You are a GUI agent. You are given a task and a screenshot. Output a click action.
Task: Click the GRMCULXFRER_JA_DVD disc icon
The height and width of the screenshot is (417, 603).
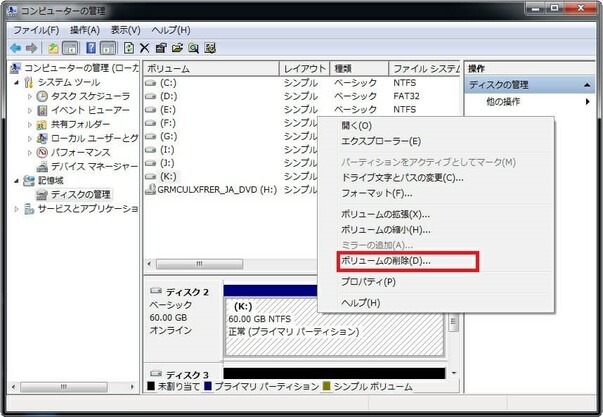click(150, 189)
